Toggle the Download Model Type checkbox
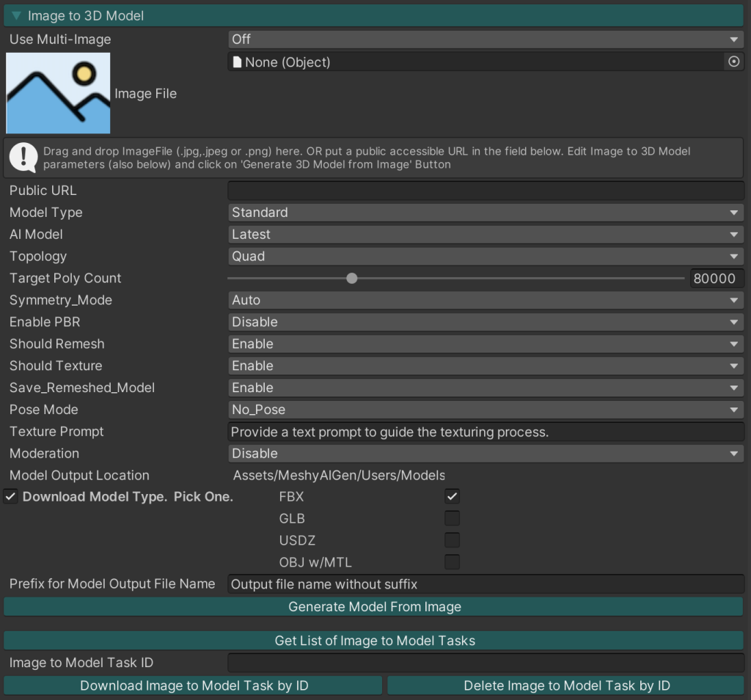 point(11,497)
